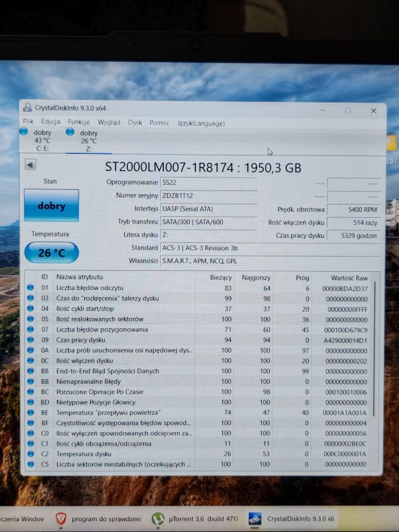Click the 26 °C temperature button

click(51, 252)
